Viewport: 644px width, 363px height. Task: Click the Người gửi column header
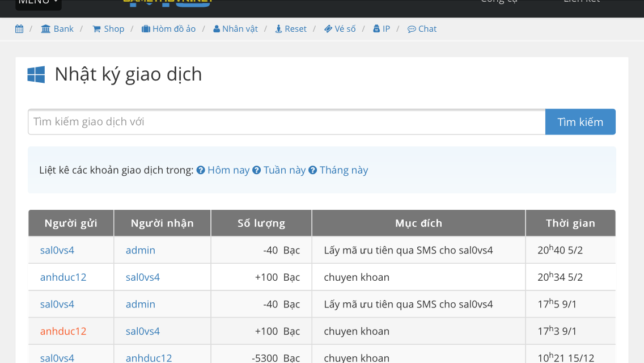tap(71, 223)
